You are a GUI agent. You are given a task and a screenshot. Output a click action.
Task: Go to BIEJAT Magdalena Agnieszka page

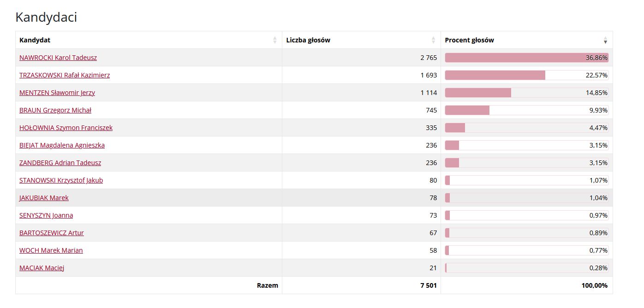point(62,145)
